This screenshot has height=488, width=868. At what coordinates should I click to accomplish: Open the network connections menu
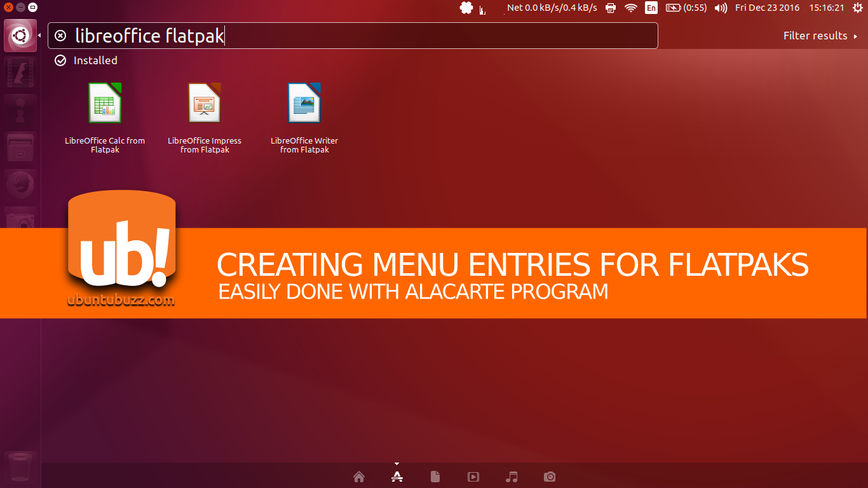click(630, 8)
